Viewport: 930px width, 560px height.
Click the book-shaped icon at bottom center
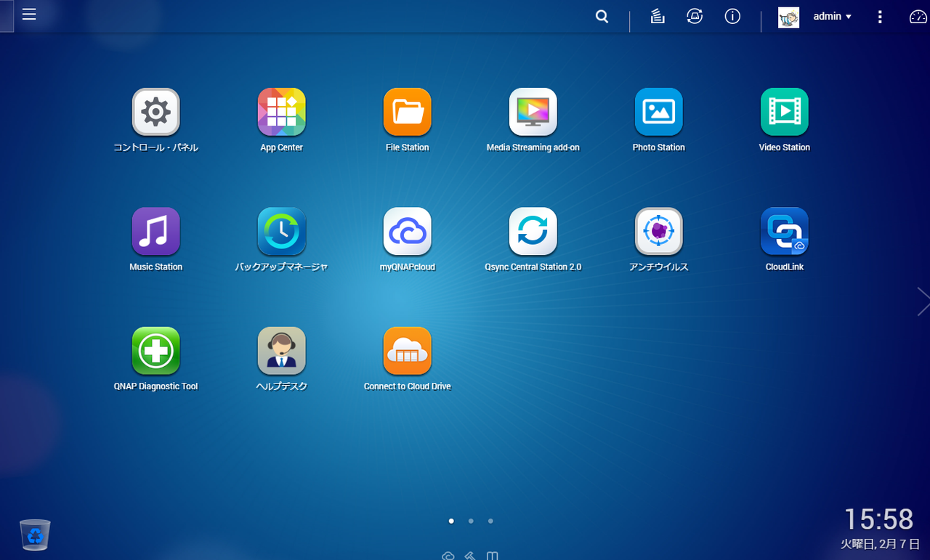pyautogui.click(x=492, y=556)
